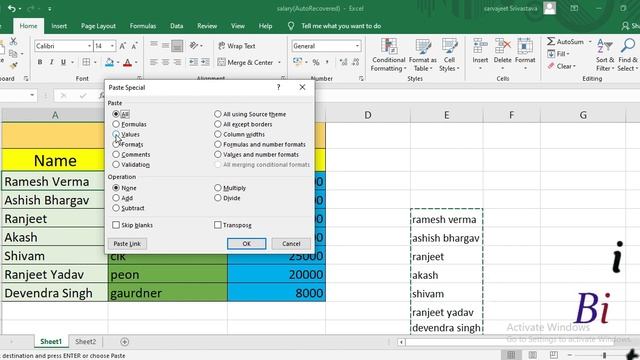This screenshot has width=640, height=360.
Task: Open Format as Table
Action: tap(422, 55)
